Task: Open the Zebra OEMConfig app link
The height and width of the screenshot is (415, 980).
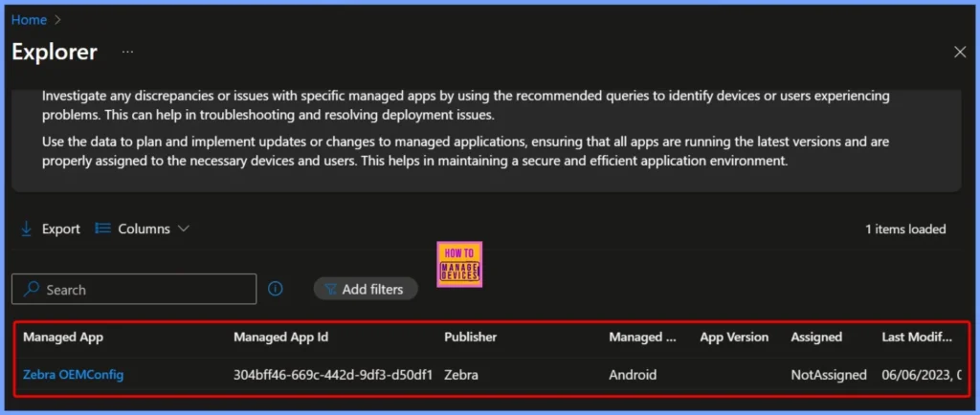Action: (x=73, y=375)
